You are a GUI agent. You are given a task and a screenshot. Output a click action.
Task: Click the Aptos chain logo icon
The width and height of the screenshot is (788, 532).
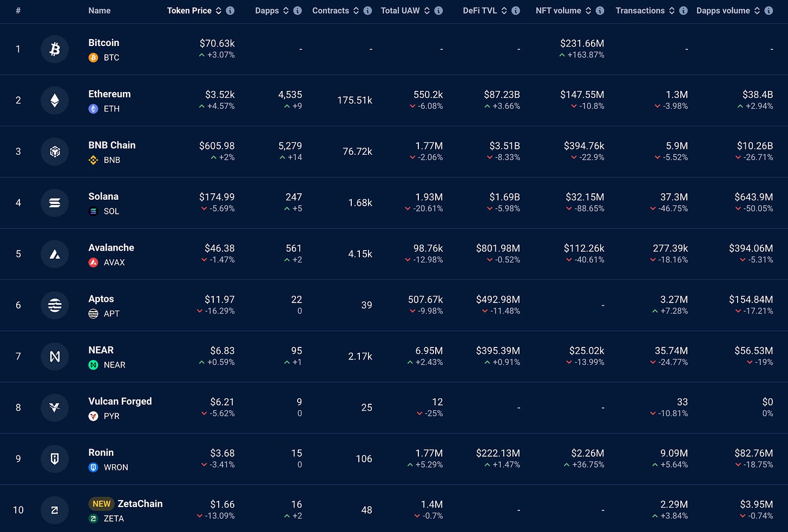pos(55,305)
